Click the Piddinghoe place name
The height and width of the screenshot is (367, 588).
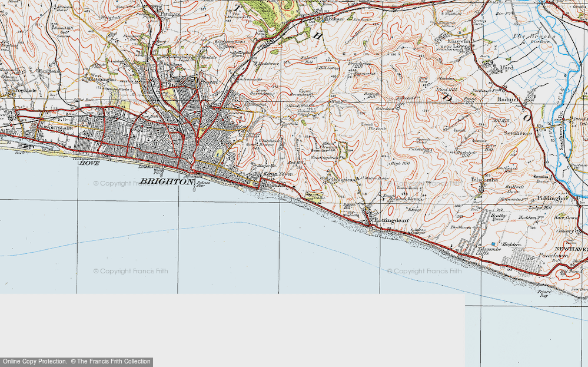pyautogui.click(x=553, y=198)
